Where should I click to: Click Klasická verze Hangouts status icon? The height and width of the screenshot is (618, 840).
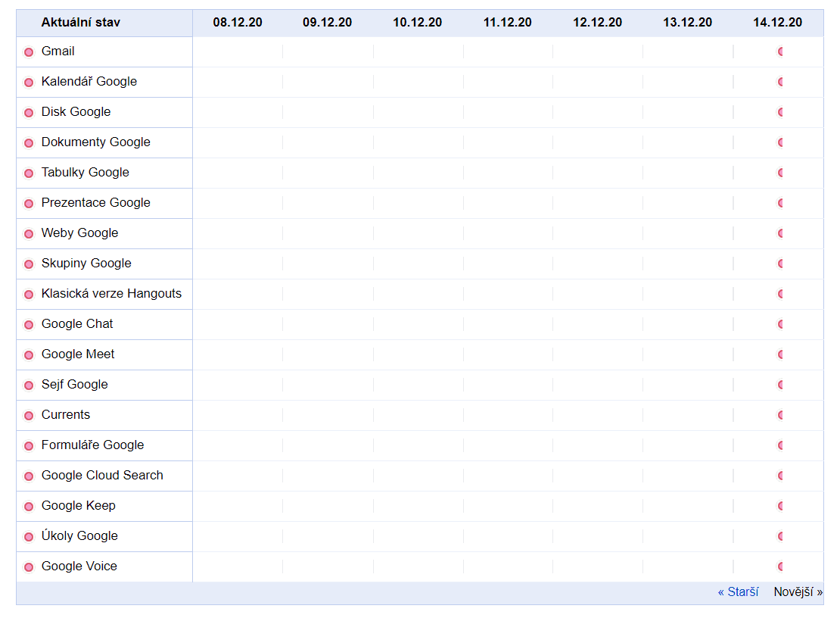click(x=29, y=295)
